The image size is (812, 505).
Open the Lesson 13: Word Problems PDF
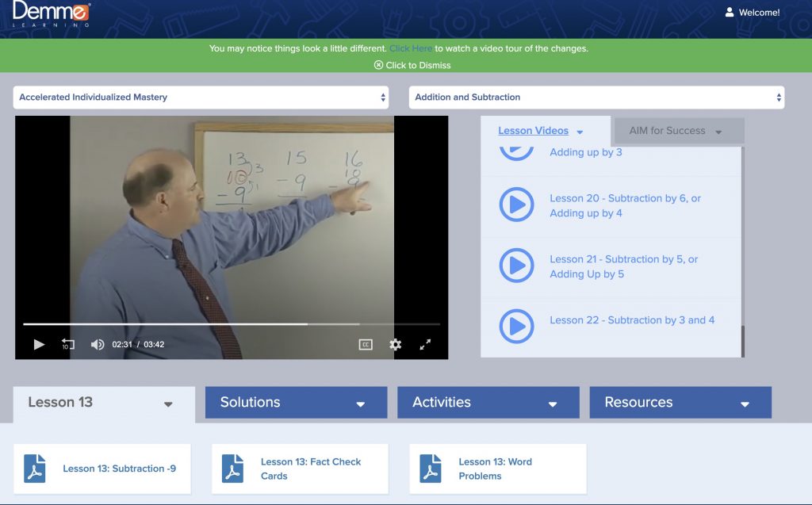tap(431, 469)
